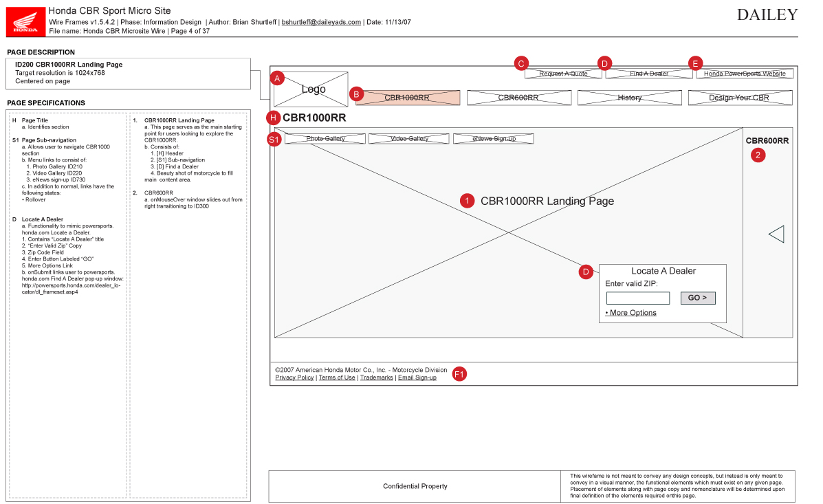The height and width of the screenshot is (504, 823).
Task: Open the Photo Gallery sub-navigation item
Action: point(325,139)
